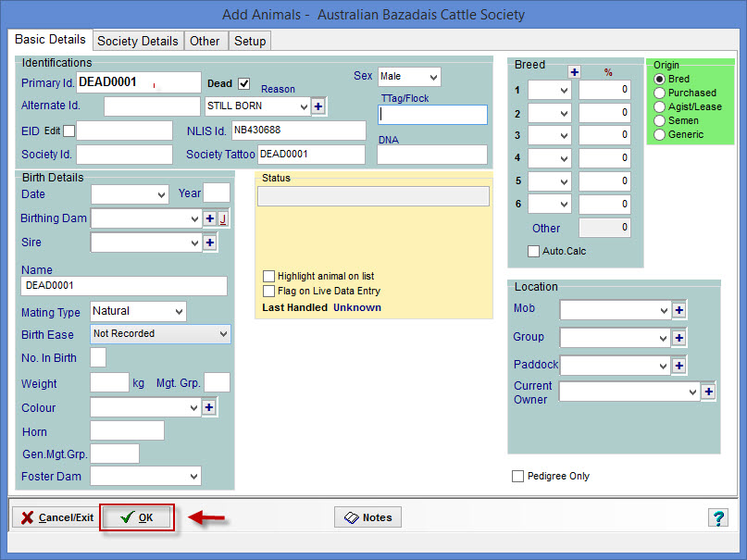This screenshot has height=560, width=747.
Task: Open Birth Ease dropdown showing Not Recorded
Action: tap(160, 334)
